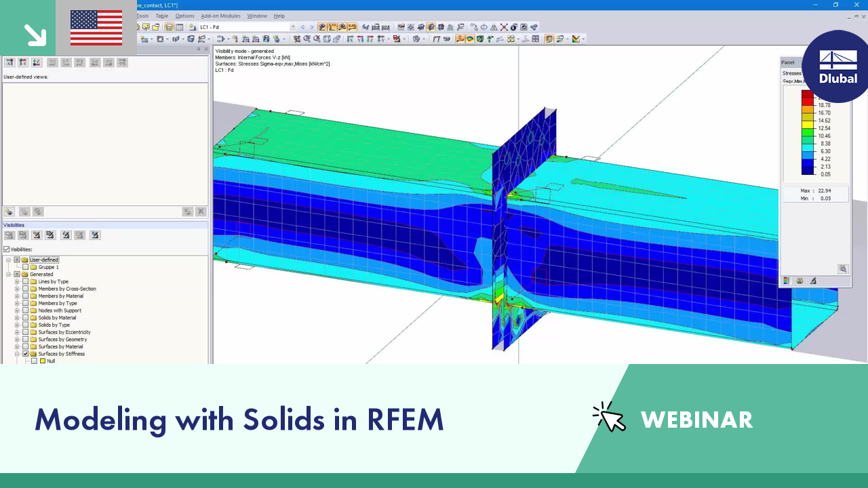The image size is (868, 488).
Task: Select the Null entry under Surfaces by Stiffness
Action: coord(50,361)
